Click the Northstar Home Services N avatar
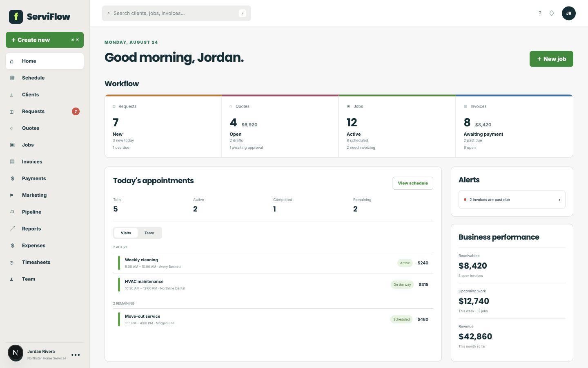This screenshot has width=588, height=368. [x=16, y=352]
